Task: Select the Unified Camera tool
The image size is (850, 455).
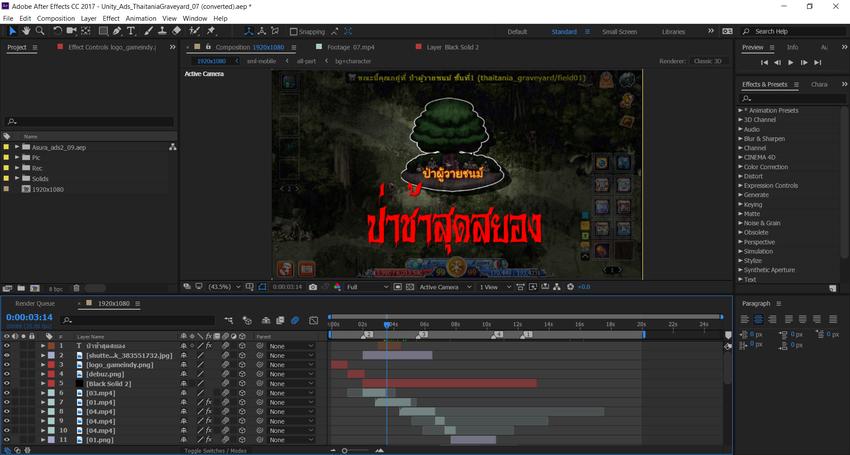Action: point(71,31)
